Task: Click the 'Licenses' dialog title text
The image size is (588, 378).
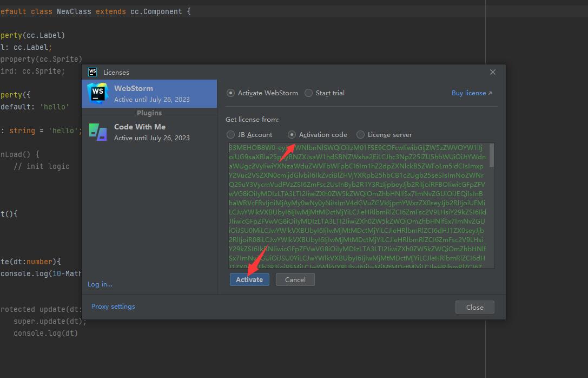Action: (x=116, y=73)
